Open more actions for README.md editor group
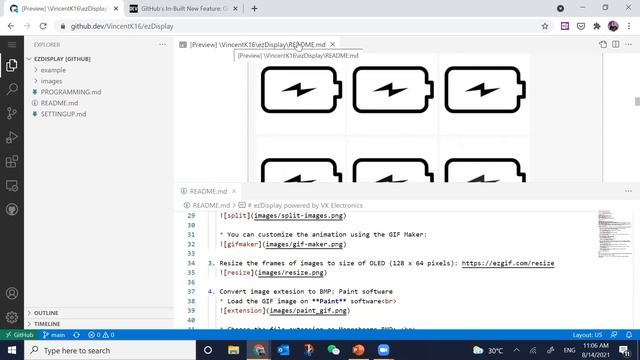 point(629,191)
